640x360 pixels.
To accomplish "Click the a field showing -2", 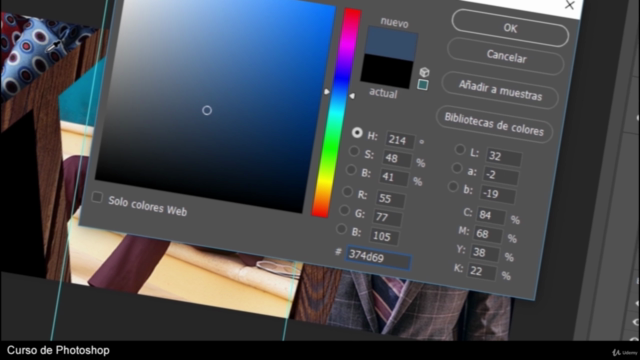I will point(500,176).
